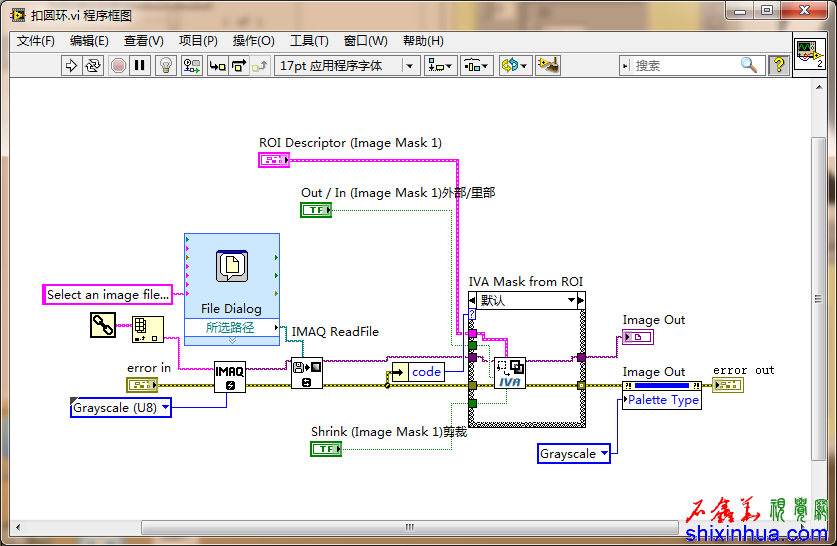This screenshot has height=546, width=837.
Task: Open the context help question icon
Action: (x=779, y=65)
